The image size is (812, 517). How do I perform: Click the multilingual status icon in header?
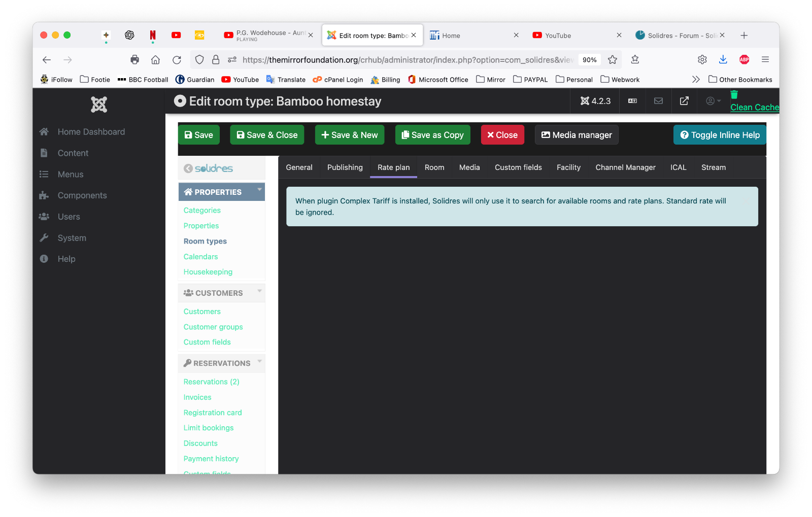coord(632,101)
